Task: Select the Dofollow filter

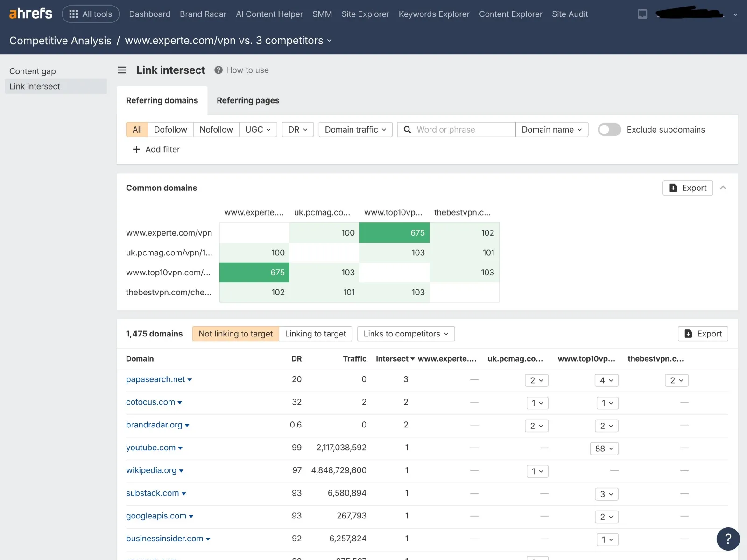Action: tap(170, 129)
